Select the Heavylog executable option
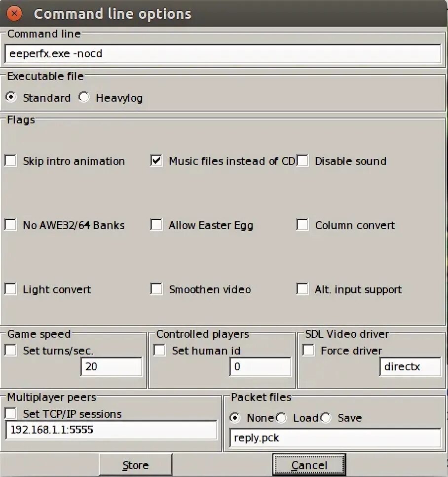The width and height of the screenshot is (448, 477). (x=83, y=97)
